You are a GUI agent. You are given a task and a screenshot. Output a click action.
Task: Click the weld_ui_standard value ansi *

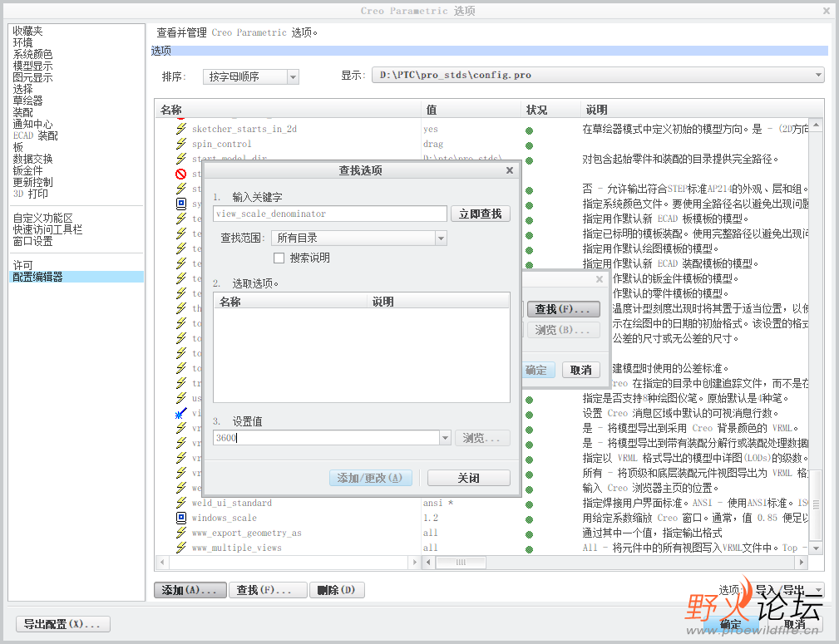(x=438, y=503)
